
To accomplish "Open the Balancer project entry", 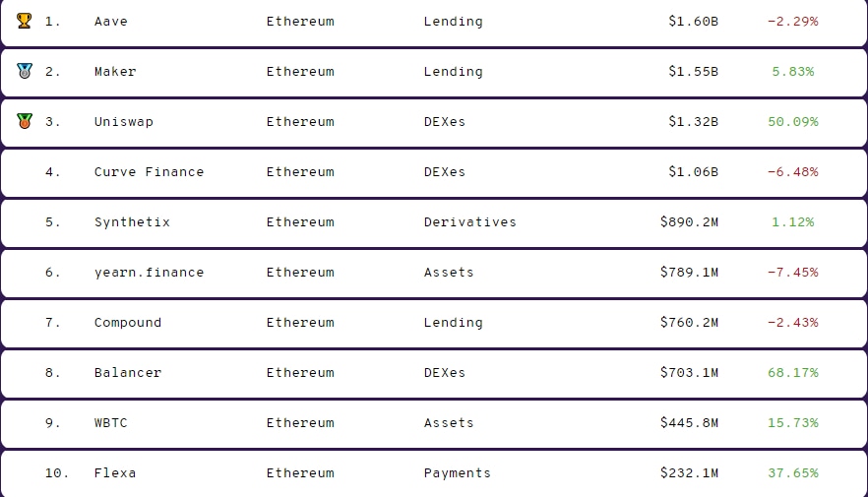I will click(x=128, y=373).
